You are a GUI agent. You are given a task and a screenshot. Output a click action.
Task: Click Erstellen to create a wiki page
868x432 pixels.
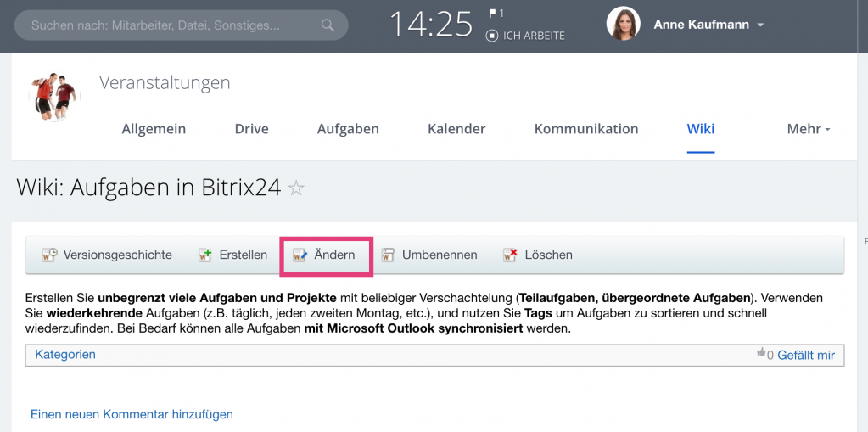[243, 255]
